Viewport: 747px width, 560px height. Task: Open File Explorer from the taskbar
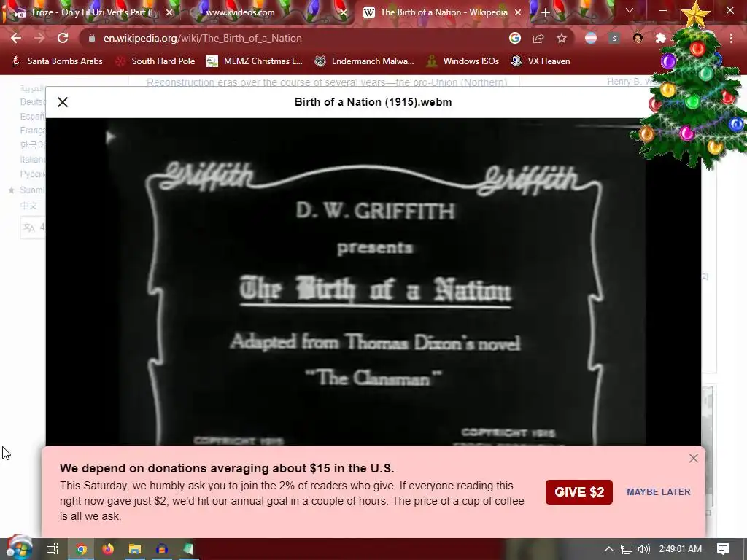(x=135, y=549)
